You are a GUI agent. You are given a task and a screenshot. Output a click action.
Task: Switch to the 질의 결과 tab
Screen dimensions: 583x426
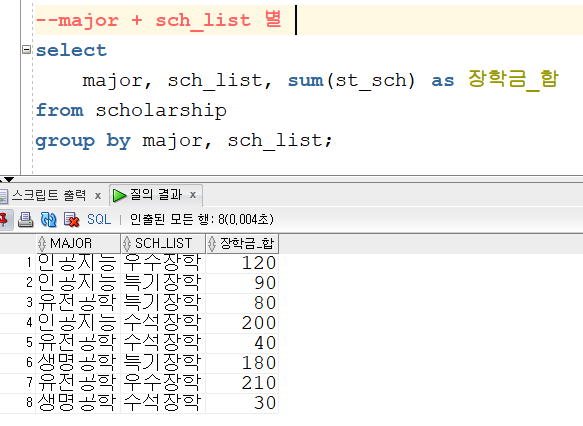(x=156, y=194)
